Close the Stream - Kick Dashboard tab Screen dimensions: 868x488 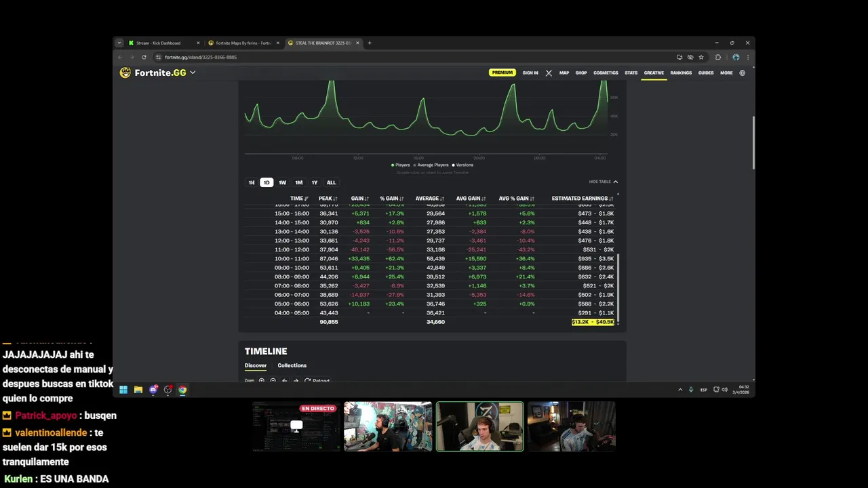pos(198,43)
